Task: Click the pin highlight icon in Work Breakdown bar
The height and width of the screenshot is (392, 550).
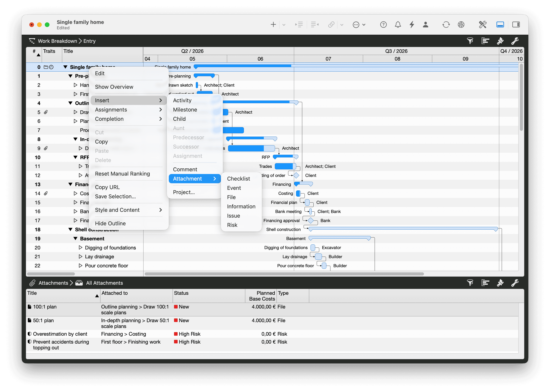Action: point(500,41)
